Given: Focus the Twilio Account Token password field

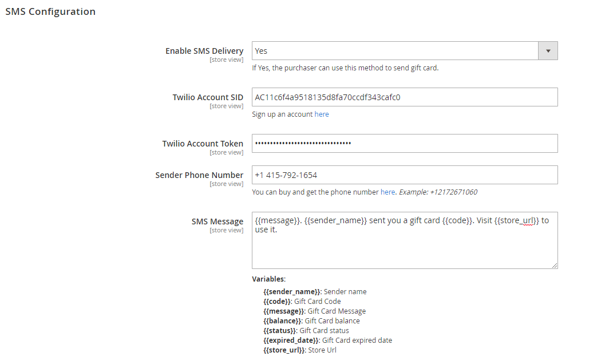Looking at the screenshot, I should tap(405, 143).
